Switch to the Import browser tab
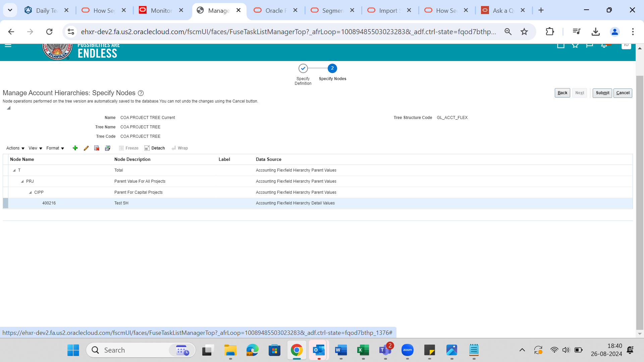644x362 pixels. click(389, 10)
